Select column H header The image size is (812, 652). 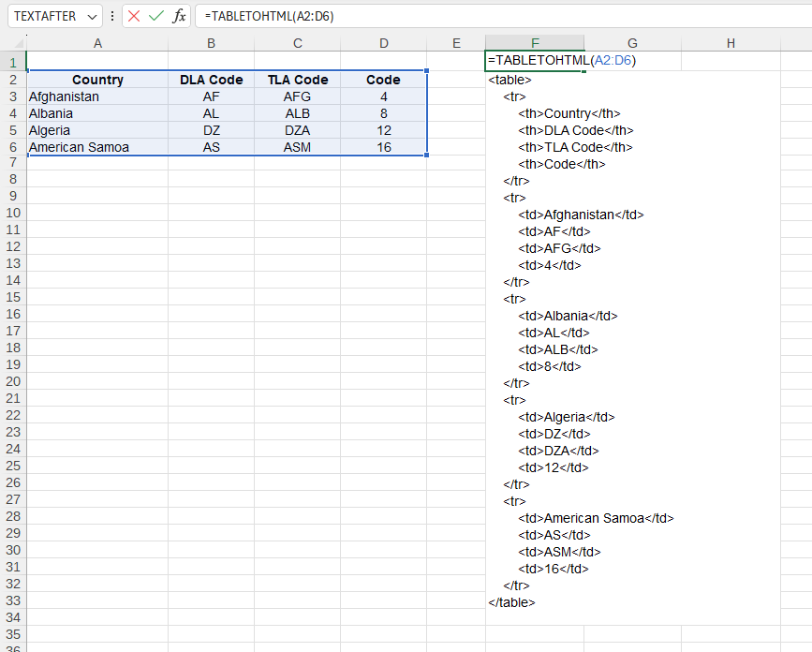pos(731,43)
